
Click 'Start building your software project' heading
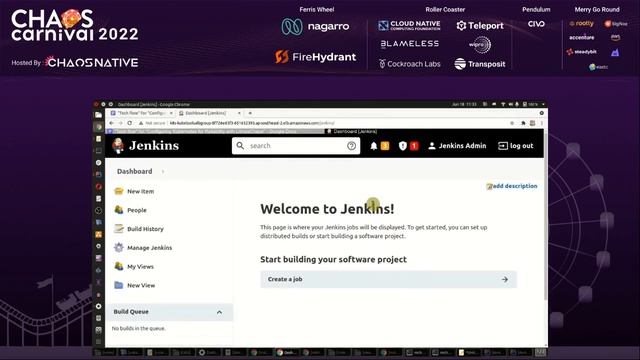[333, 260]
